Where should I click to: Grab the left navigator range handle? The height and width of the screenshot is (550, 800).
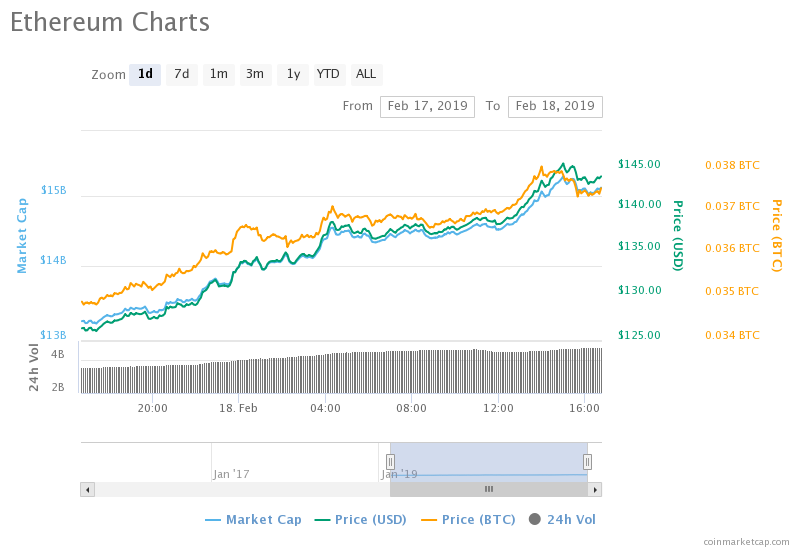(390, 462)
